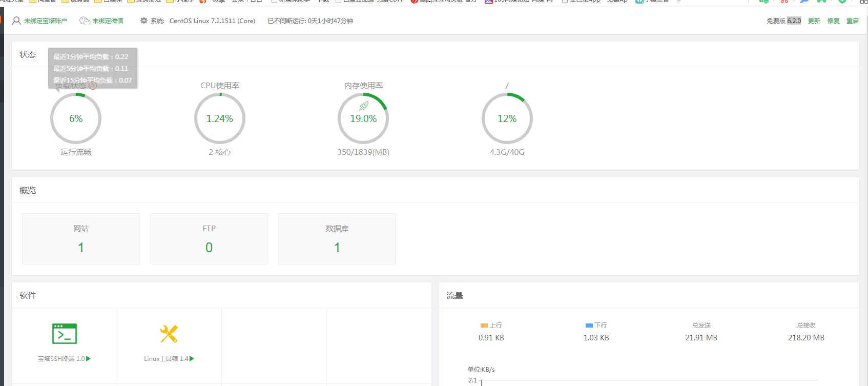Click the 总发送 label
Screen dimensions: 868x386
click(701, 326)
